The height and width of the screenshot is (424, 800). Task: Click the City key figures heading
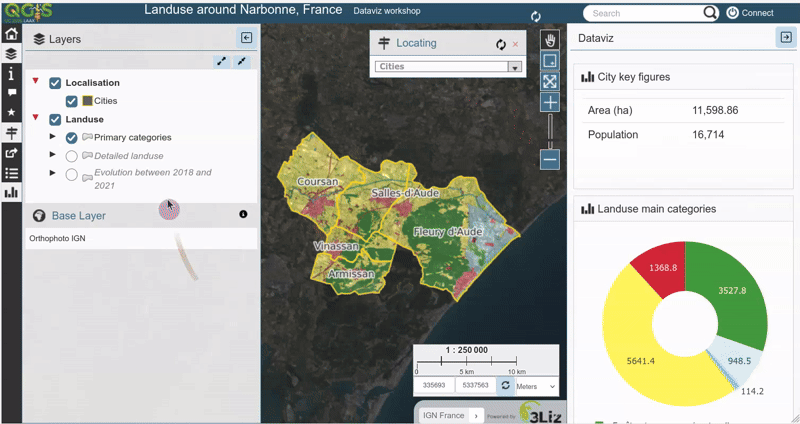(x=634, y=77)
